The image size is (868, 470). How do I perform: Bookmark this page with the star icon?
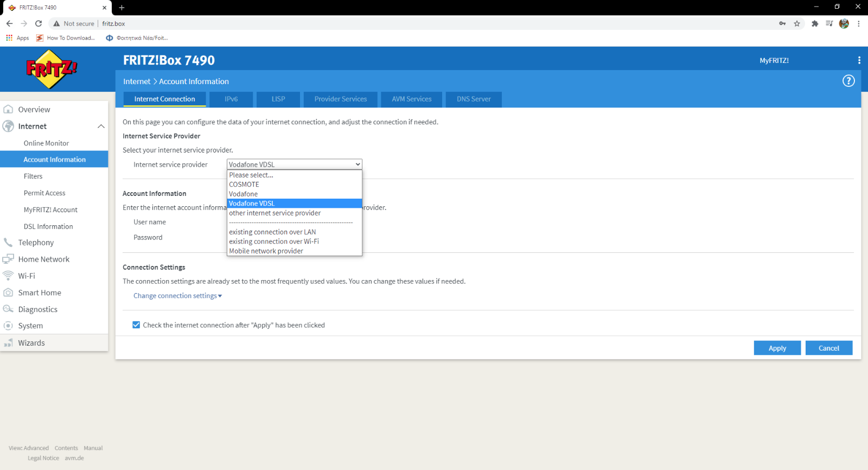(x=797, y=23)
